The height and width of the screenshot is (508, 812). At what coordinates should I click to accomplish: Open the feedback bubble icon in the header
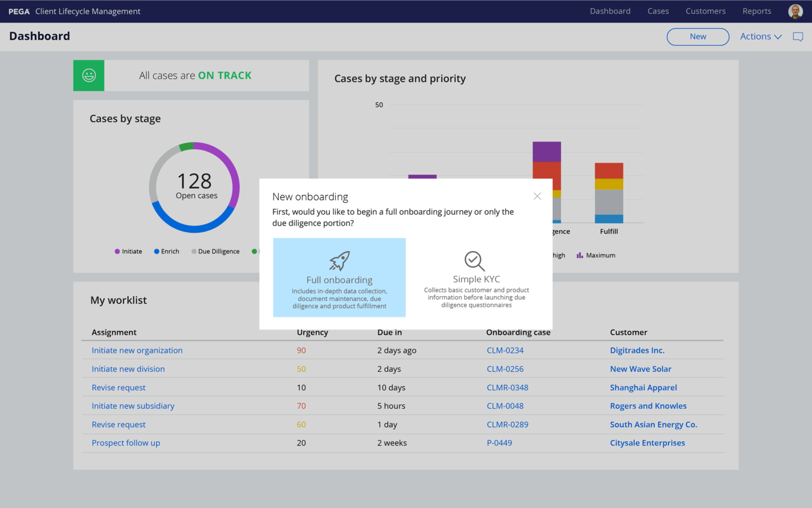(798, 36)
